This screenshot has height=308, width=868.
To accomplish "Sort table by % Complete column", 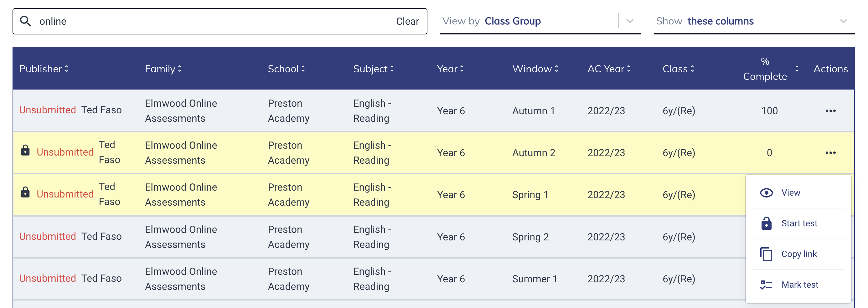I will tap(797, 69).
